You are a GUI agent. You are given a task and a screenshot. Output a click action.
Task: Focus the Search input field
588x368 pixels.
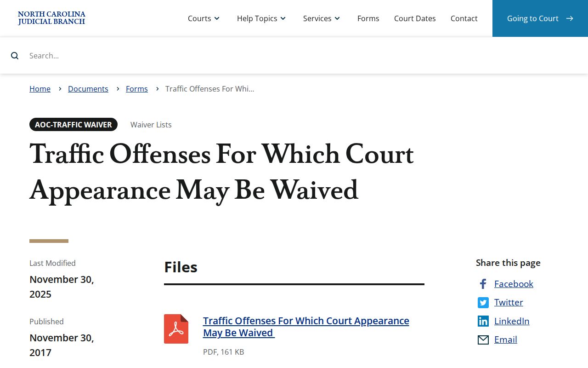[294, 56]
